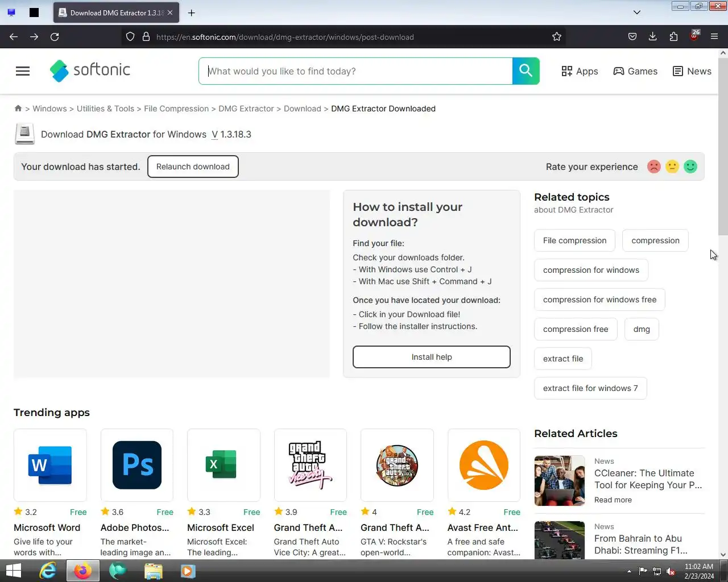Open the Microsoft Word app icon
Screen dimensions: 728x582
coord(50,465)
